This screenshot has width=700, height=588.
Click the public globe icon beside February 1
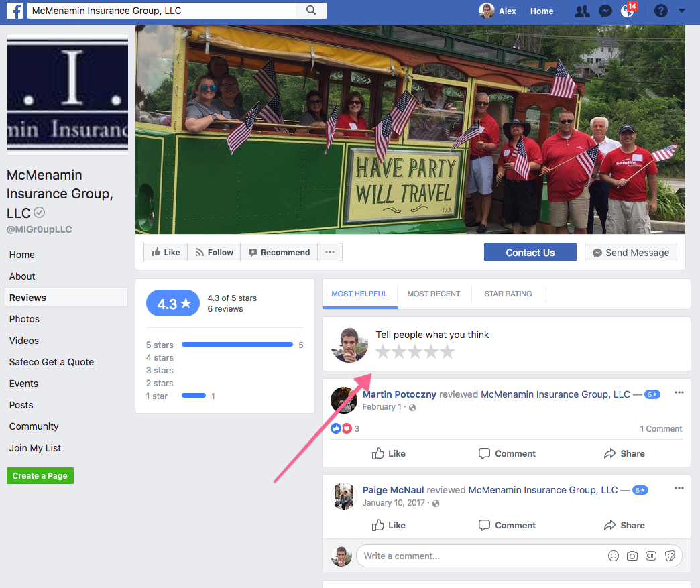click(x=412, y=408)
